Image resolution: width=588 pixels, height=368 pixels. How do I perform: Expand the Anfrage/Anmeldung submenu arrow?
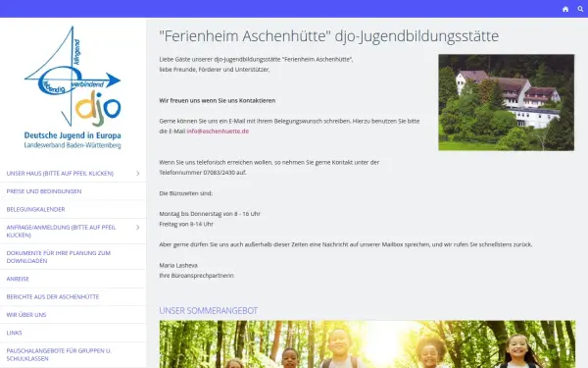137,228
